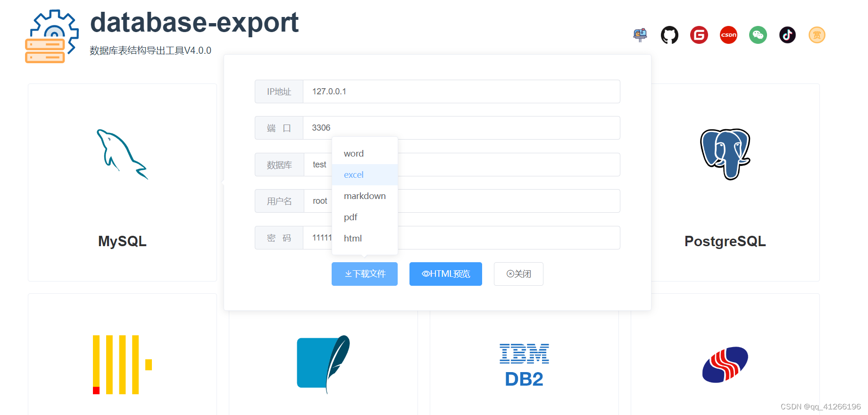Click the 端口 field label

[x=279, y=128]
